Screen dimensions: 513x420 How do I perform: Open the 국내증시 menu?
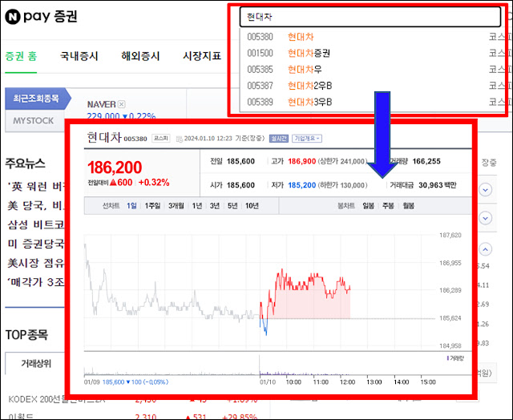coord(79,56)
